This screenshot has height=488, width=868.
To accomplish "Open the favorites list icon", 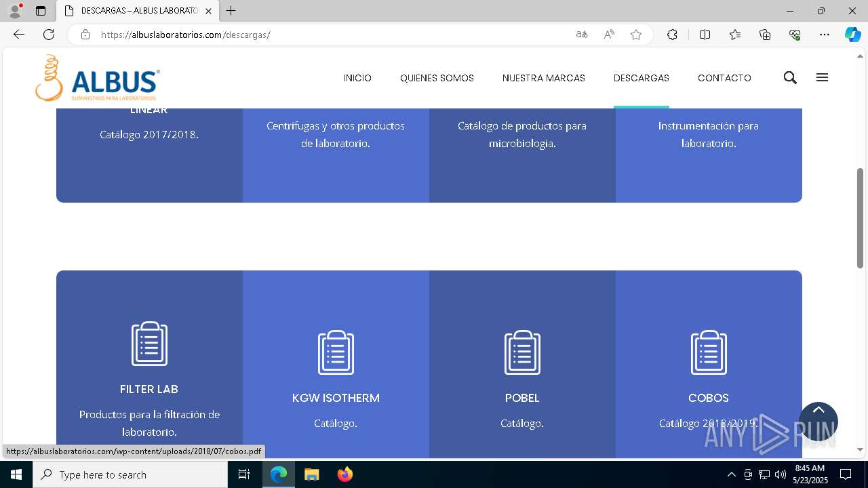I will [735, 35].
